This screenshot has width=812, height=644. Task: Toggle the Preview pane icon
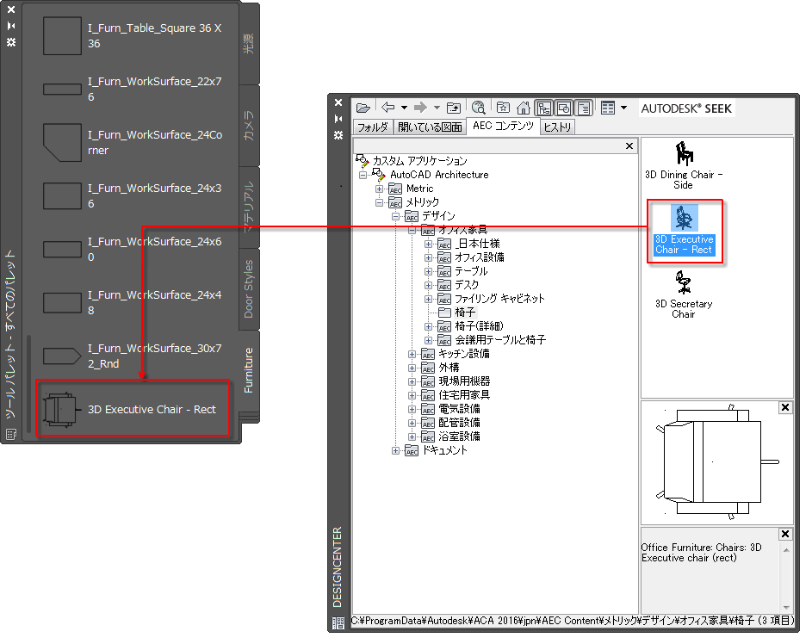tap(564, 108)
